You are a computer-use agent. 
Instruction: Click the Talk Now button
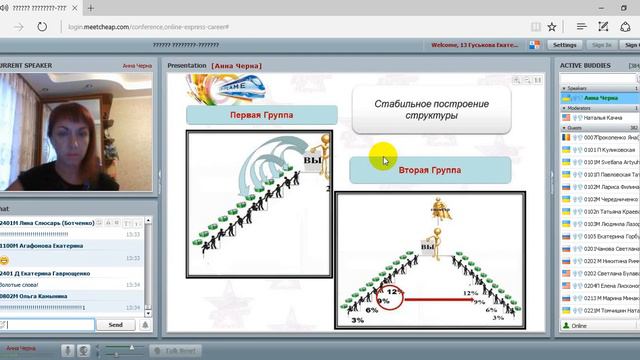[176, 351]
